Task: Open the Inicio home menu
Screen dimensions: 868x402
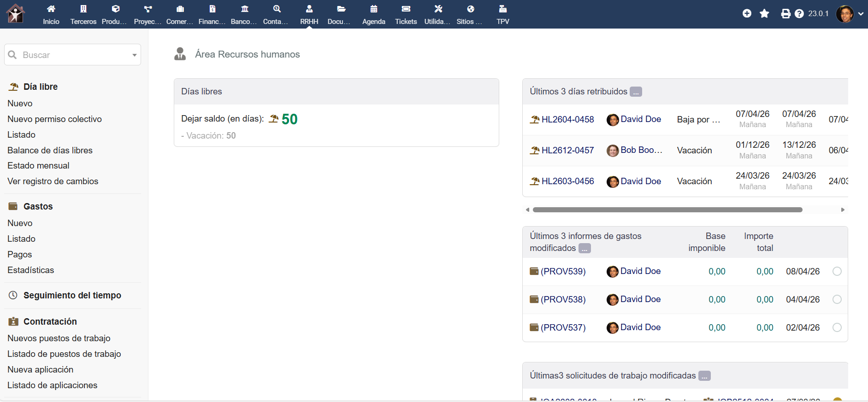Action: pos(51,14)
